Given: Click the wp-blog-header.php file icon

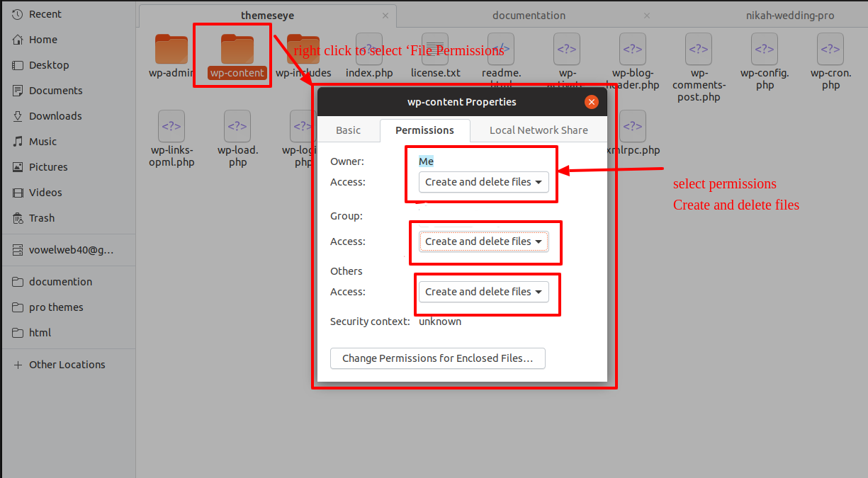Looking at the screenshot, I should [x=632, y=50].
